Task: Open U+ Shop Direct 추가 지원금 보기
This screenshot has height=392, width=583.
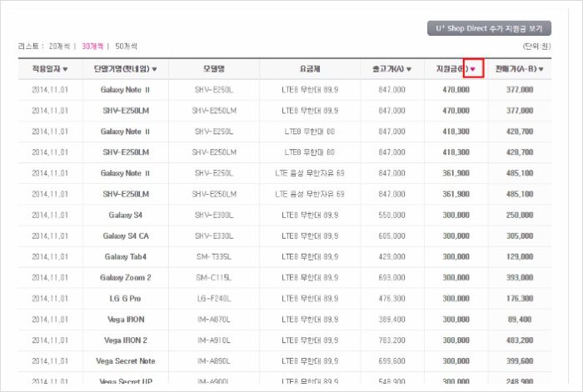Action: tap(489, 28)
